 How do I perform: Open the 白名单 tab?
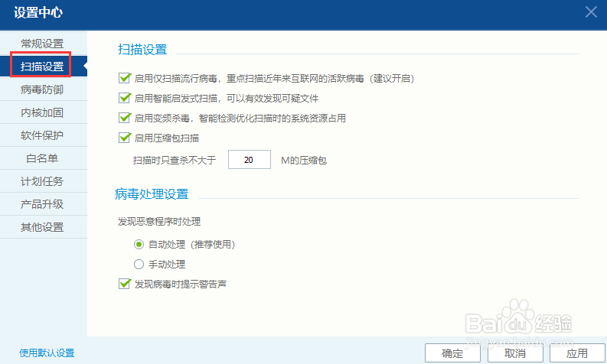coord(42,158)
